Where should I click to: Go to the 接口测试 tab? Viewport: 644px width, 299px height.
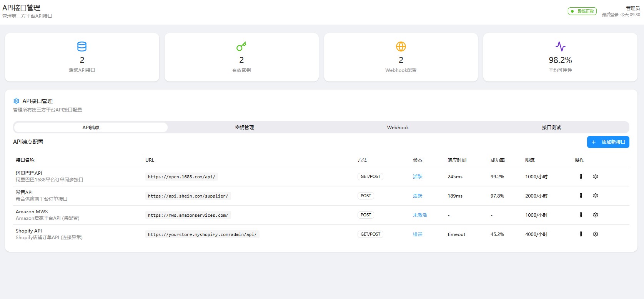click(551, 127)
